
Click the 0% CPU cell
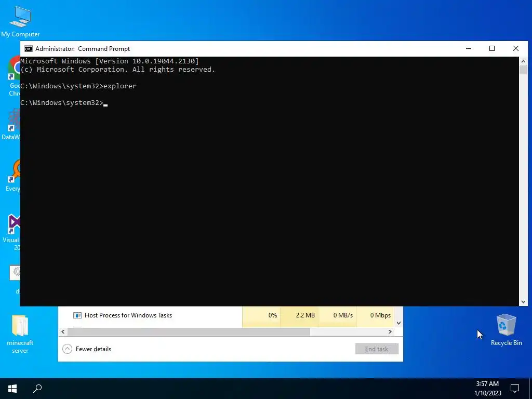(262, 315)
